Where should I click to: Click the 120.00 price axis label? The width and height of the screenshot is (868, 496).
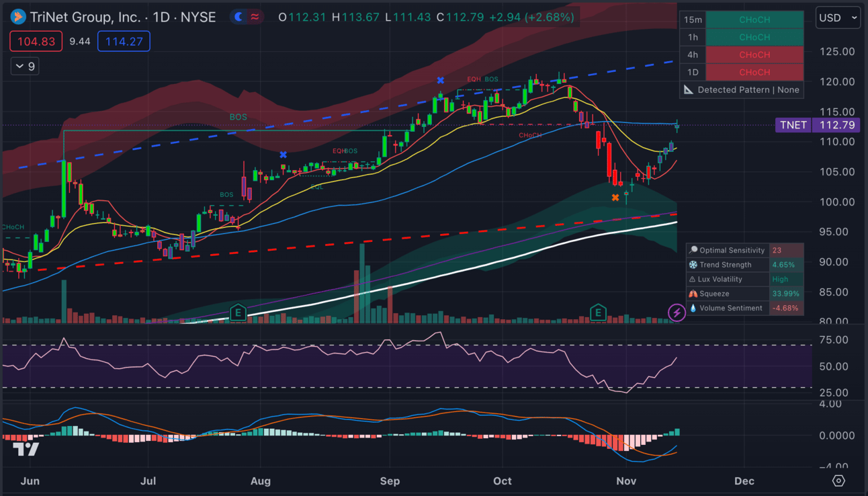point(836,82)
